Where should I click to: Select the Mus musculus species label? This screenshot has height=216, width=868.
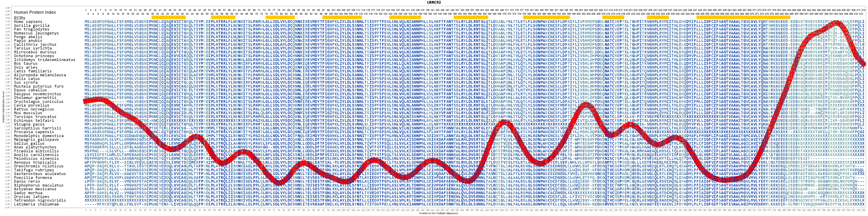[28, 113]
